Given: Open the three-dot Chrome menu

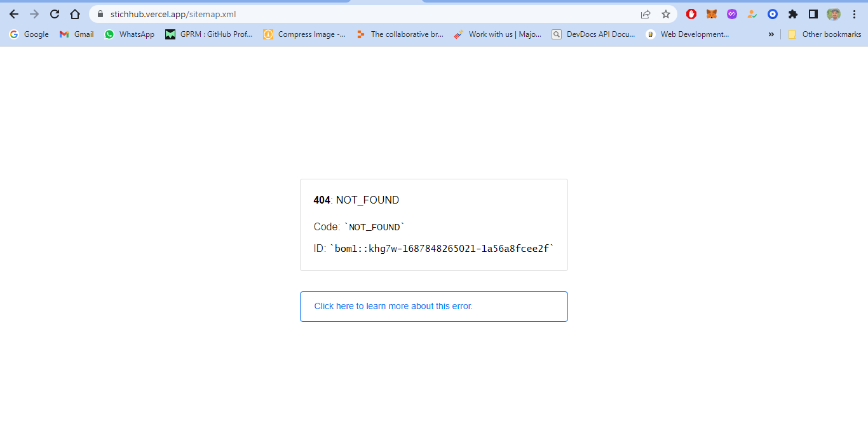Looking at the screenshot, I should 854,14.
